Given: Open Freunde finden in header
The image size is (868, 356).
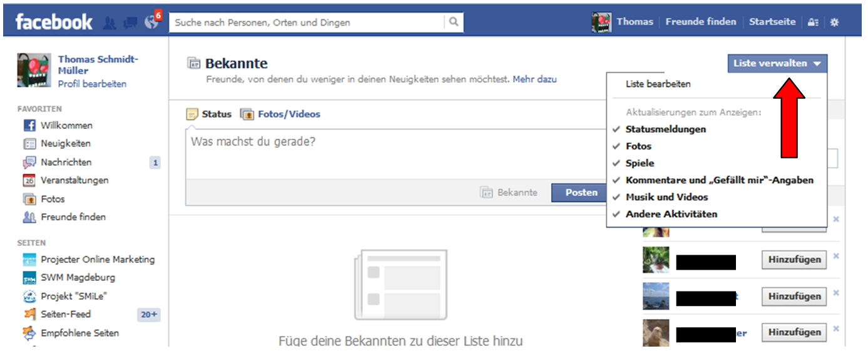Looking at the screenshot, I should (701, 22).
